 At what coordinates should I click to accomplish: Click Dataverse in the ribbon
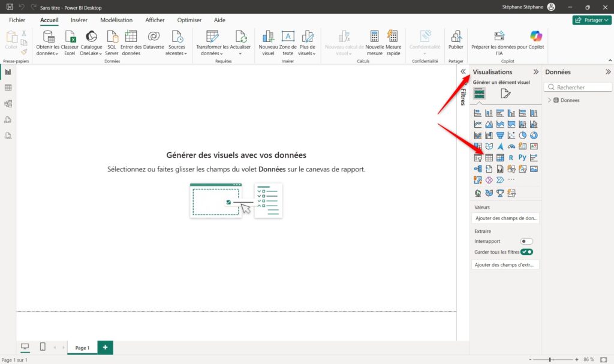coord(153,40)
